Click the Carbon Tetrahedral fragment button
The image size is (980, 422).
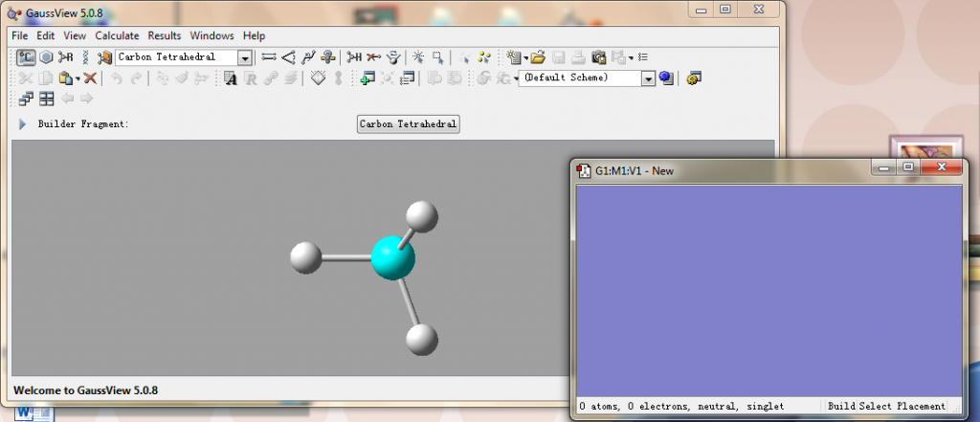[x=408, y=123]
